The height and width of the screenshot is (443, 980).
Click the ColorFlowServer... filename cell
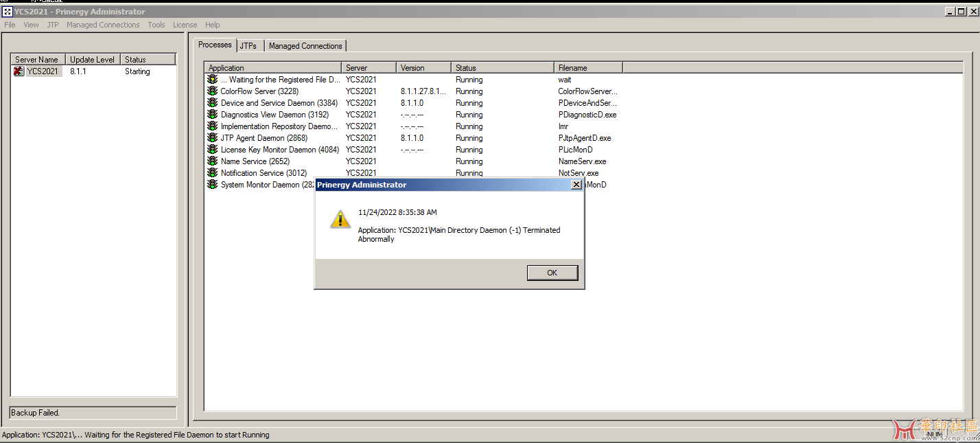pyautogui.click(x=588, y=91)
